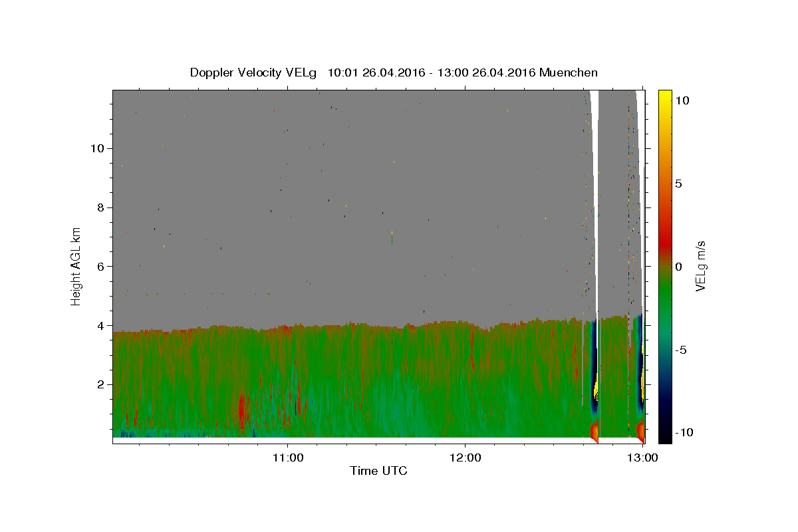
Task: Click the colorbar label 5
Action: (x=678, y=184)
